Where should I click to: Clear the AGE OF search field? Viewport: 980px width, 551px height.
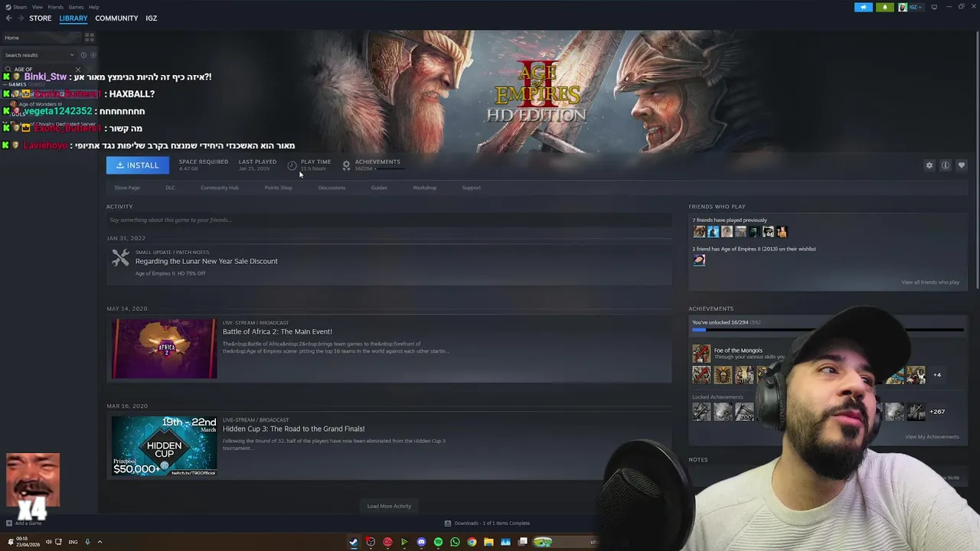coord(77,70)
